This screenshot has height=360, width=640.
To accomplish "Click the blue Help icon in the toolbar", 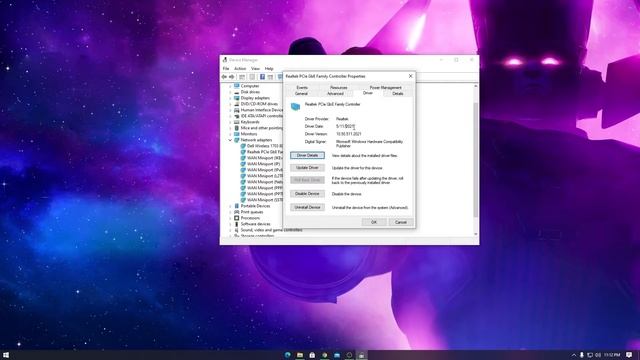I will point(262,77).
